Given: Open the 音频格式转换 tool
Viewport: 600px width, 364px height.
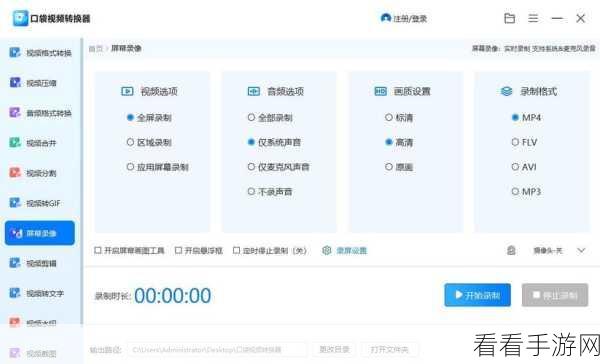Looking at the screenshot, I should tap(40, 113).
